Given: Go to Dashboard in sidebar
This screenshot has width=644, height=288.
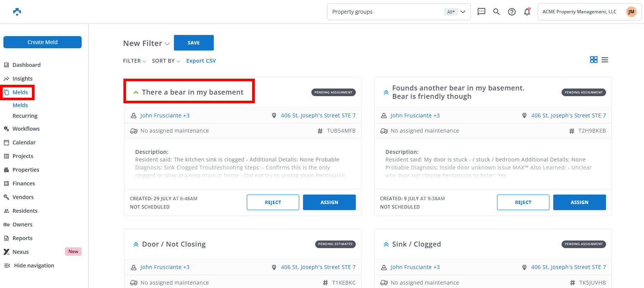Looking at the screenshot, I should (x=26, y=65).
